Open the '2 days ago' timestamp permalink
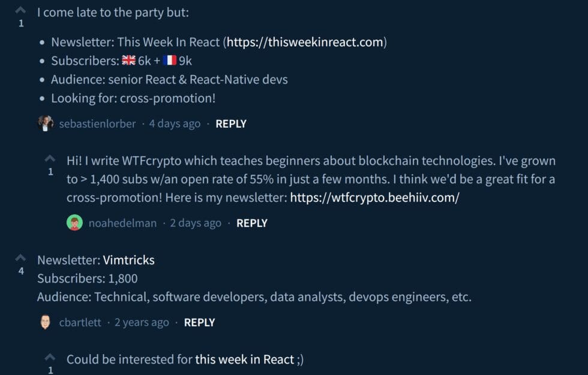The width and height of the screenshot is (588, 375). tap(196, 223)
